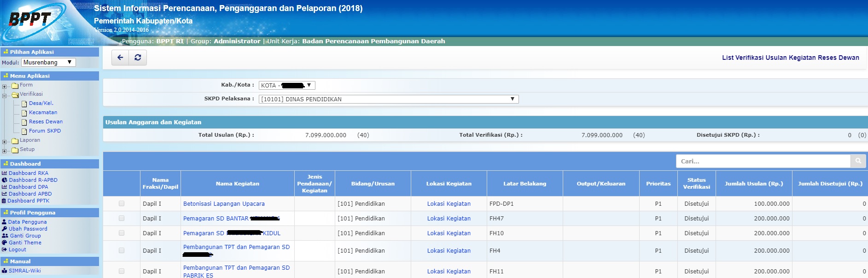
Task: Open Lokasi Kegiatan link in FH47 row
Action: [x=449, y=218]
